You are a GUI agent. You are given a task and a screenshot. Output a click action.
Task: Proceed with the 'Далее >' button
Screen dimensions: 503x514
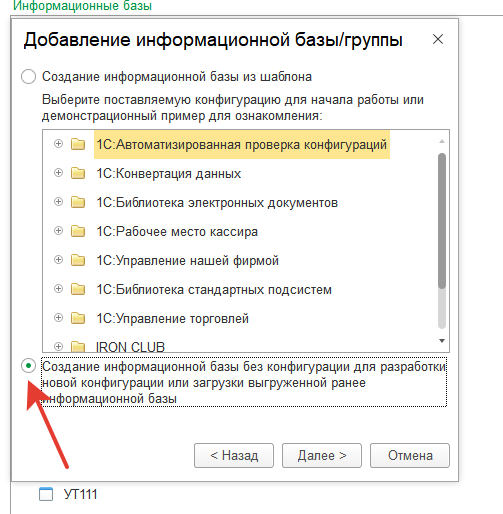tap(322, 455)
